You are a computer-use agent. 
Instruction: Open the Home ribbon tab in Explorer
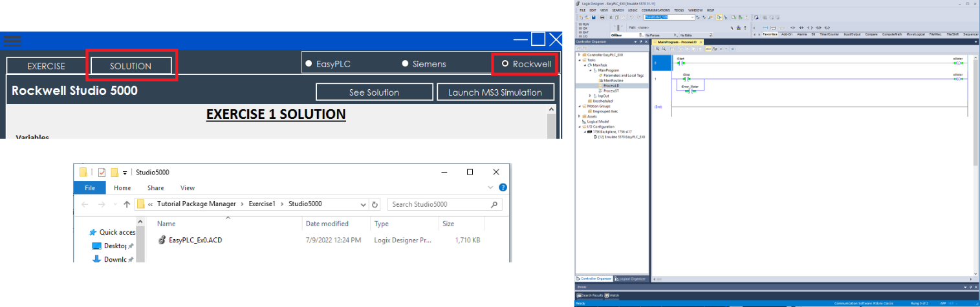click(x=122, y=188)
